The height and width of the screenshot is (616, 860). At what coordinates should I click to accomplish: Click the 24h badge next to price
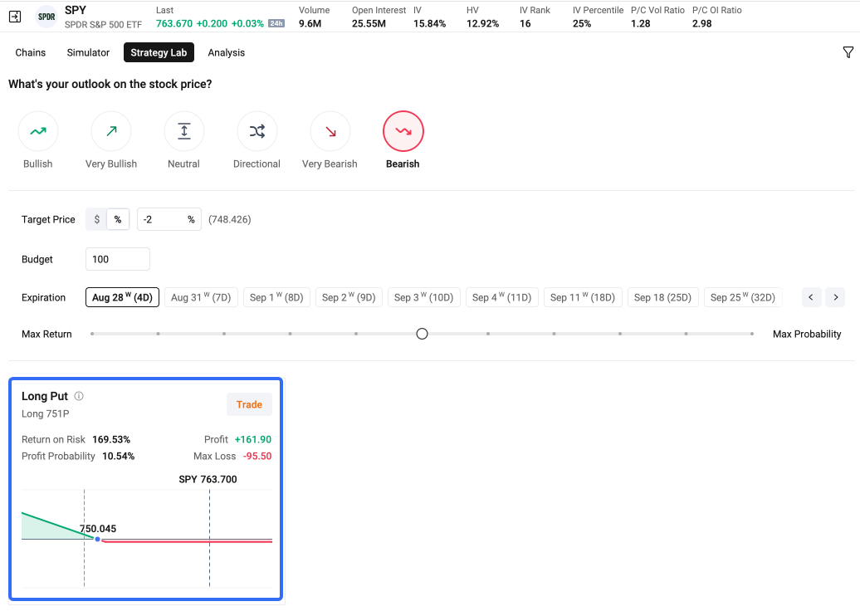point(276,23)
